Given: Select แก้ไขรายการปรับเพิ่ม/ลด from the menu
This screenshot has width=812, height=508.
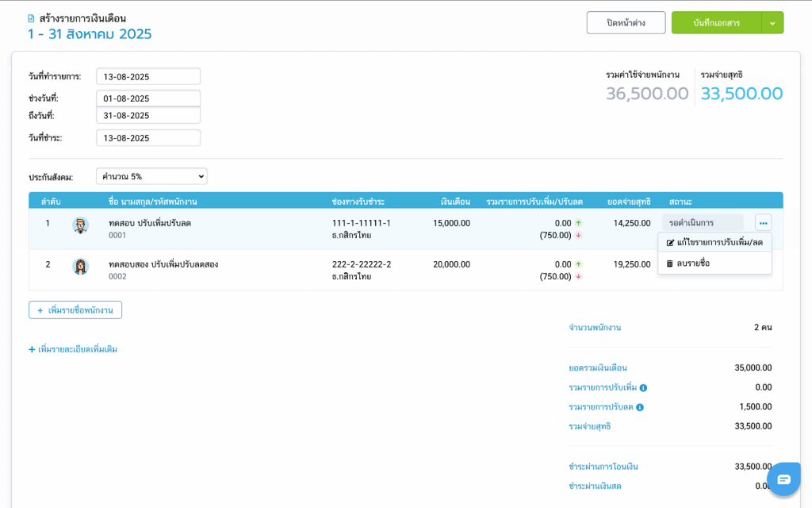Looking at the screenshot, I should (x=714, y=242).
